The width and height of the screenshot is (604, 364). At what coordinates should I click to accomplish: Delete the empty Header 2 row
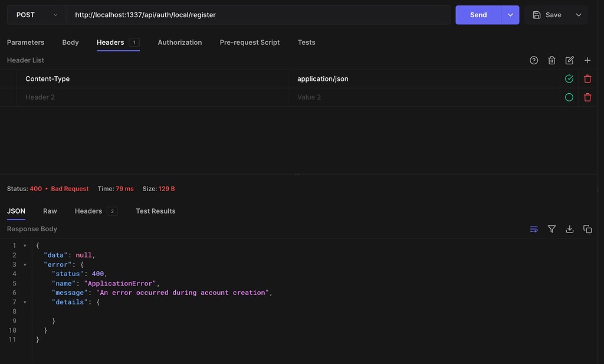587,97
